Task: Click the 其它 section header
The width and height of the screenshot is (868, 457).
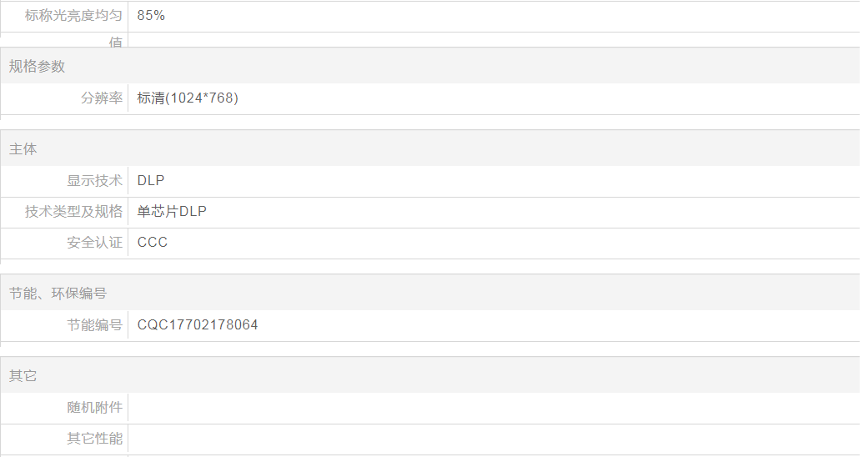Action: pyautogui.click(x=23, y=376)
